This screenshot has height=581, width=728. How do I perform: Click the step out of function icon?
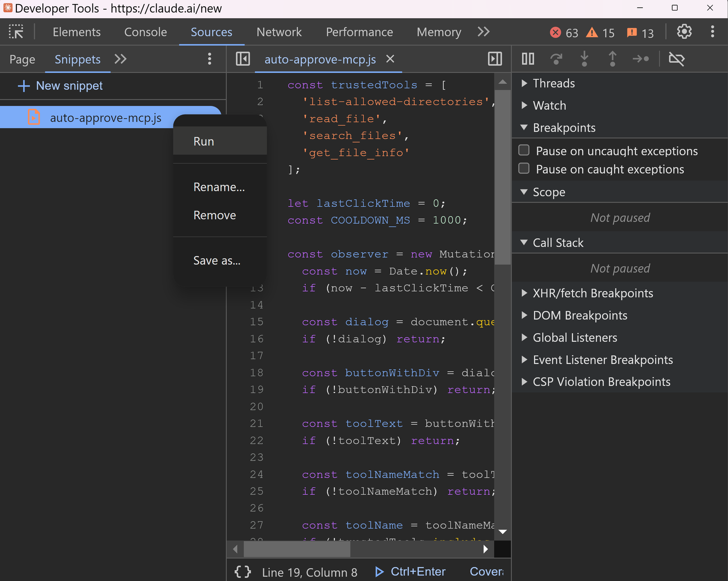pos(612,59)
